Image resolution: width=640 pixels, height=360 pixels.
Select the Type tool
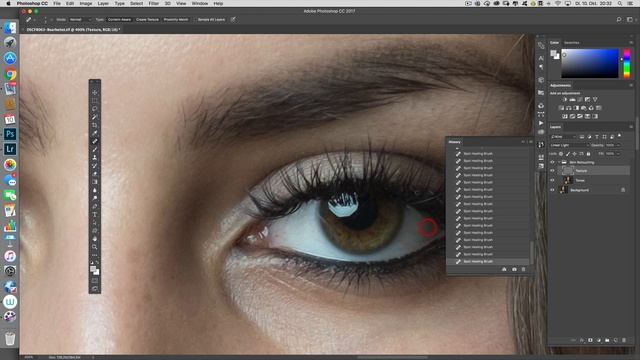[95, 215]
